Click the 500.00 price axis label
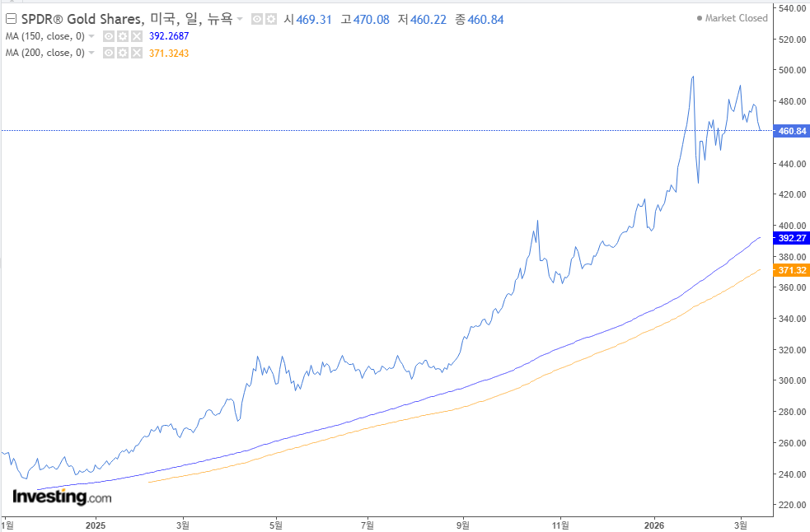 793,70
